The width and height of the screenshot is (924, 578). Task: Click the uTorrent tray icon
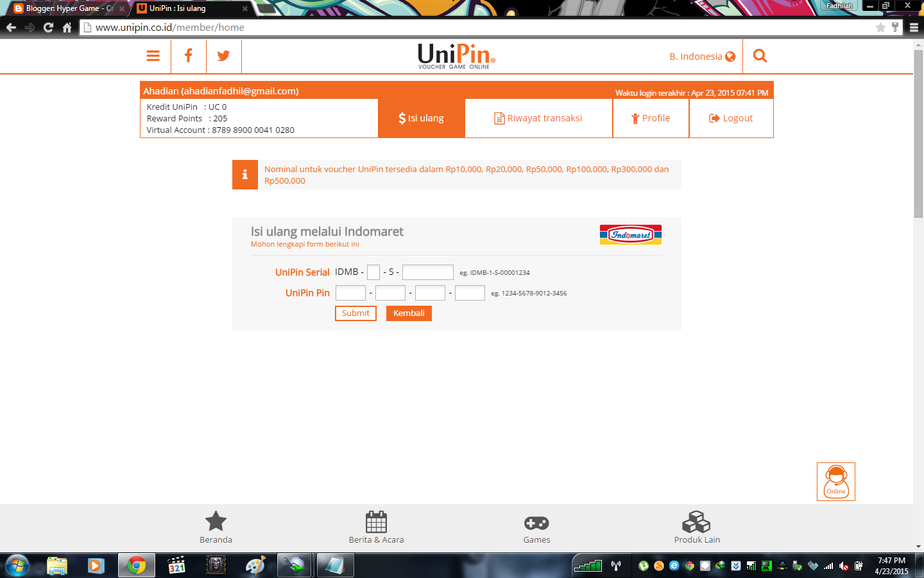click(643, 566)
